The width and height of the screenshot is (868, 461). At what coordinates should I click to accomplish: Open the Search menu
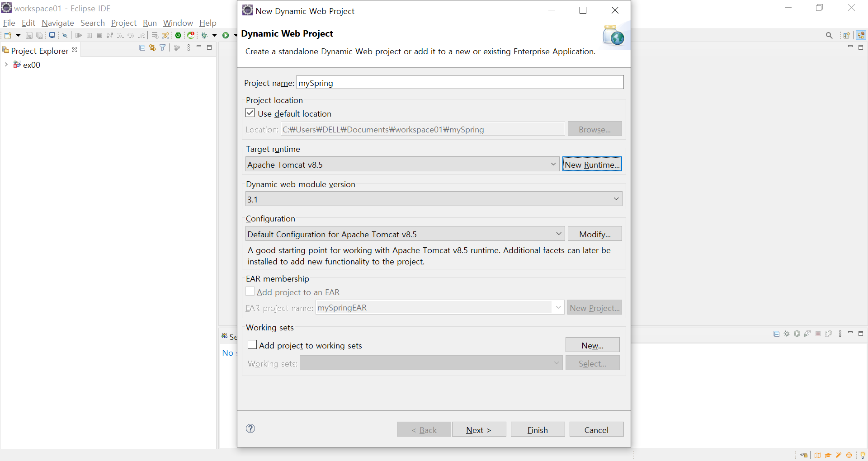pyautogui.click(x=93, y=23)
